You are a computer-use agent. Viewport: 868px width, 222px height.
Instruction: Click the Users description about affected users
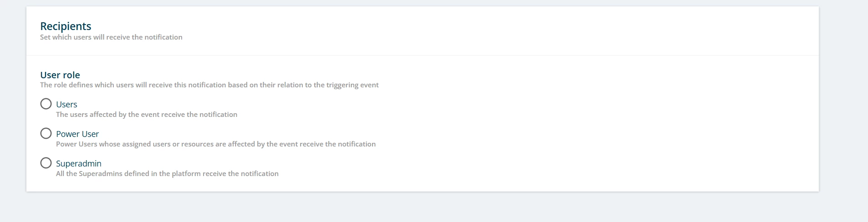(x=147, y=115)
